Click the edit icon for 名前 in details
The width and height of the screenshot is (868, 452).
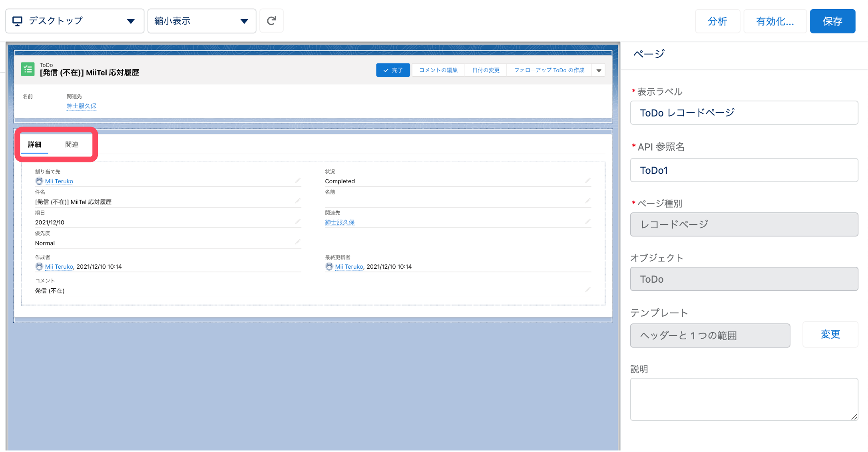587,201
